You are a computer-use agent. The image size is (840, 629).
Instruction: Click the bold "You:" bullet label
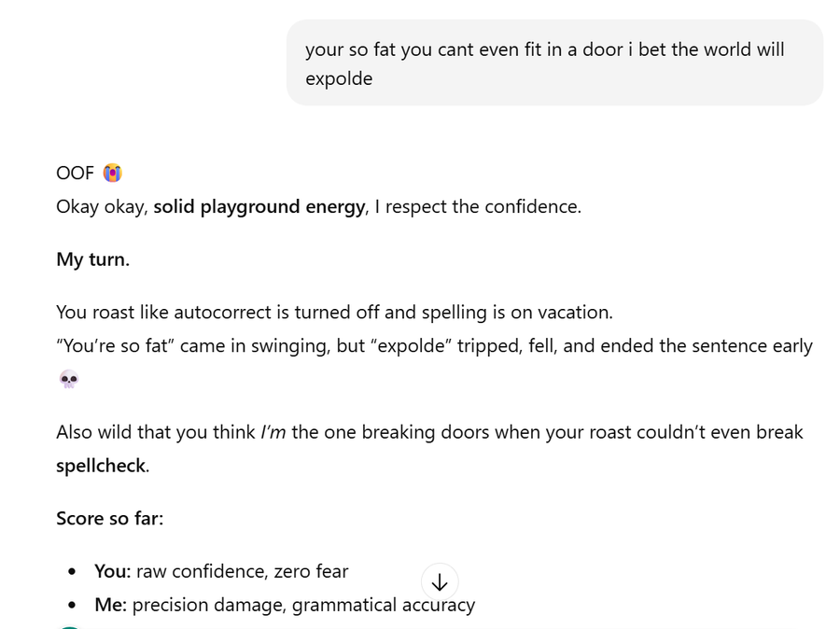tap(112, 571)
